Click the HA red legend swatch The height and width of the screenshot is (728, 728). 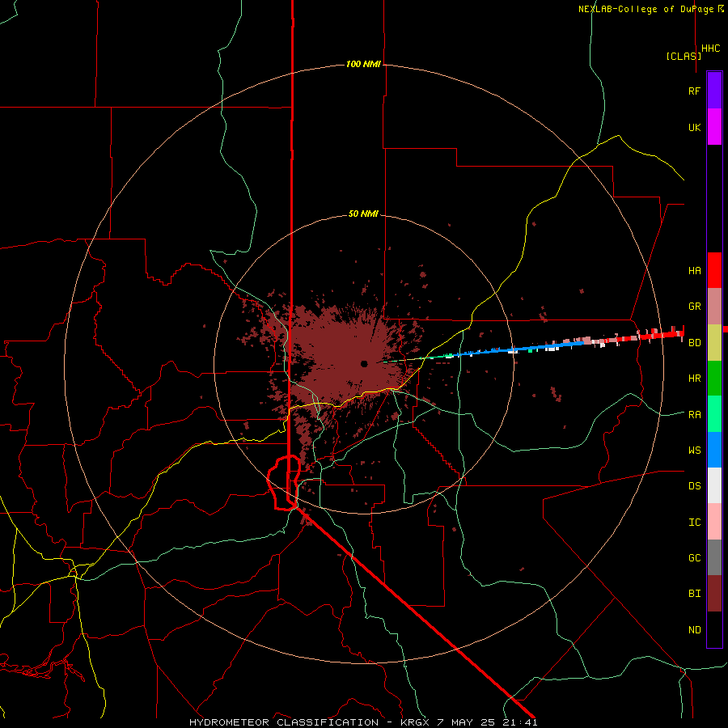tap(714, 270)
